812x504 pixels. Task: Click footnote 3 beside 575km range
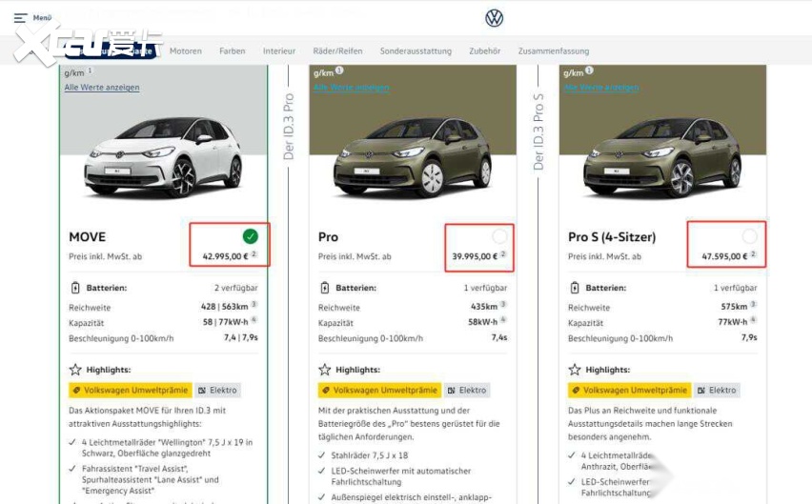(x=753, y=304)
